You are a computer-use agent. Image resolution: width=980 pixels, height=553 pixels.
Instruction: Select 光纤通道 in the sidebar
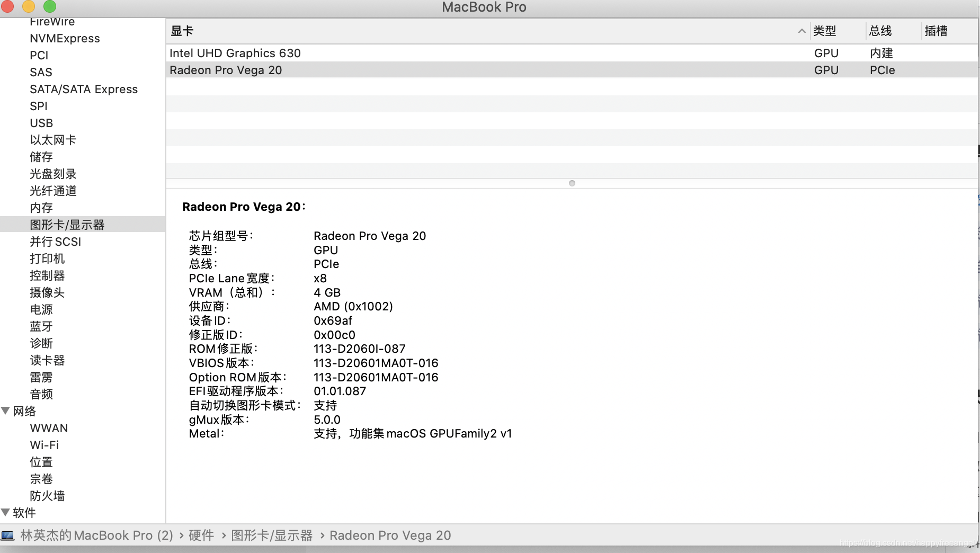[x=53, y=191]
